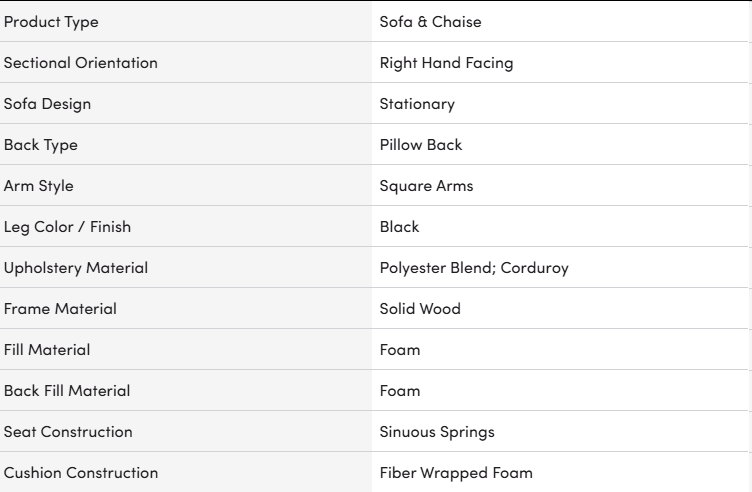Viewport: 752px width, 492px height.
Task: Click the Sinuous Springs value
Action: click(x=437, y=432)
